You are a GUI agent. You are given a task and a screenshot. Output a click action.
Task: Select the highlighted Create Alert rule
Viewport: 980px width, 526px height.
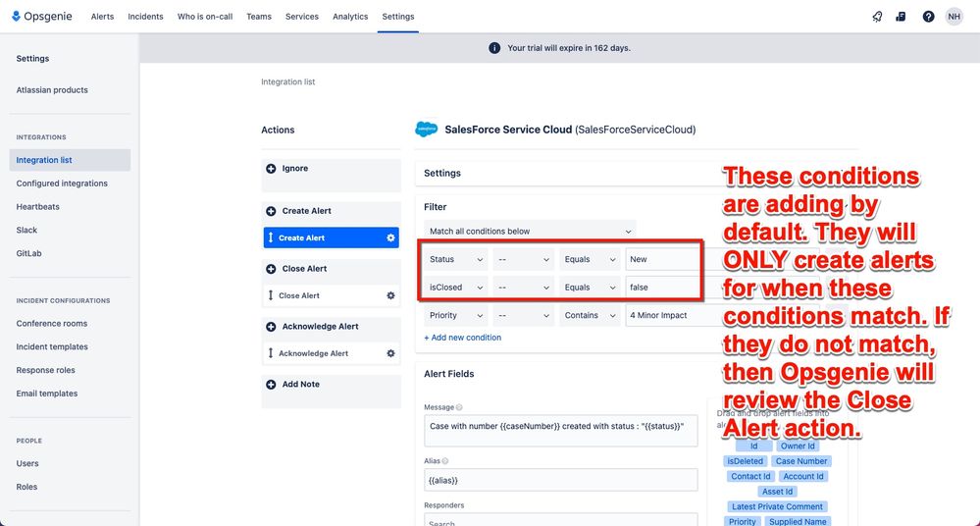tap(332, 237)
